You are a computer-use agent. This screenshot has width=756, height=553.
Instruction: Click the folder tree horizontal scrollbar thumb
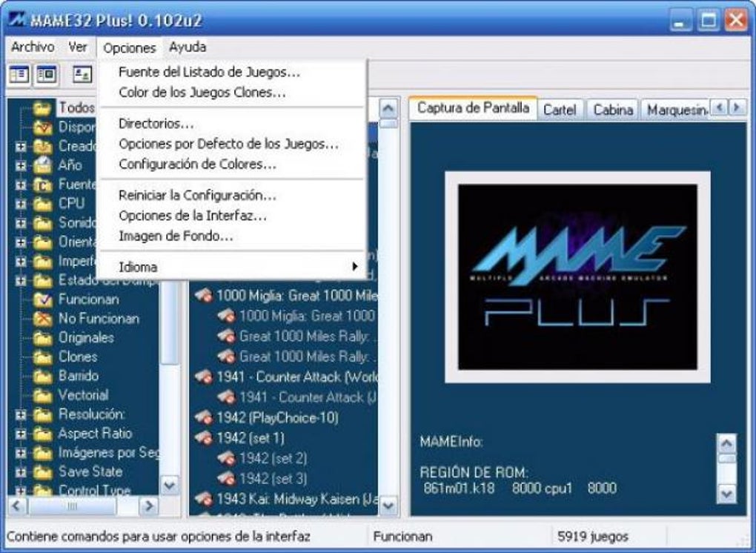tap(72, 506)
